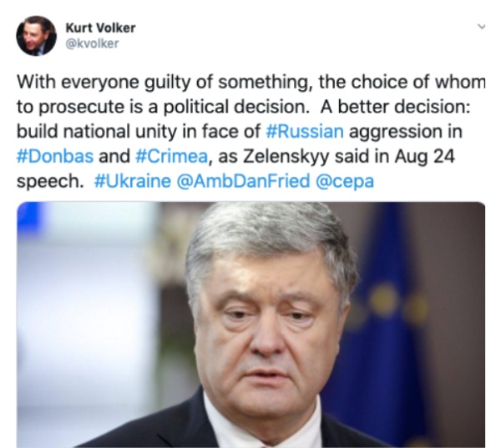Open Kurt Volker's profile avatar
The height and width of the screenshot is (448, 501).
point(37,36)
